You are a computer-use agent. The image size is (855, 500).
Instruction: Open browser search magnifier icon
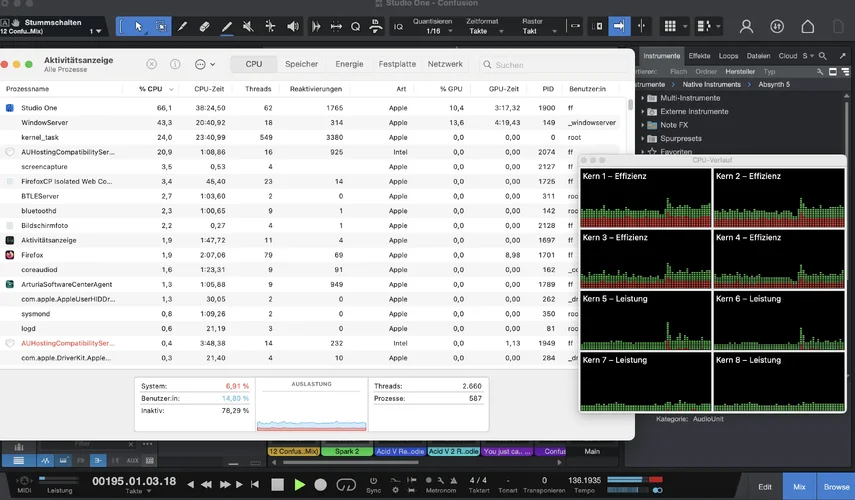click(823, 56)
